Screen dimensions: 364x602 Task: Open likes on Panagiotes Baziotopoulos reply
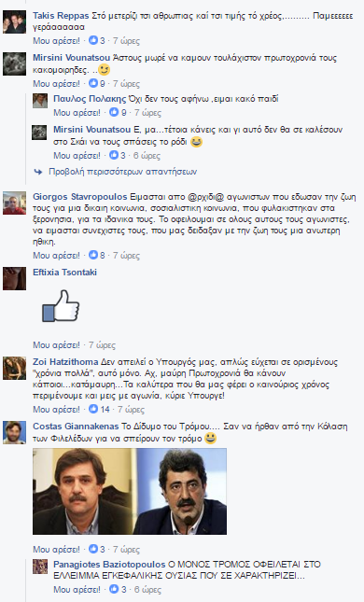(x=114, y=589)
